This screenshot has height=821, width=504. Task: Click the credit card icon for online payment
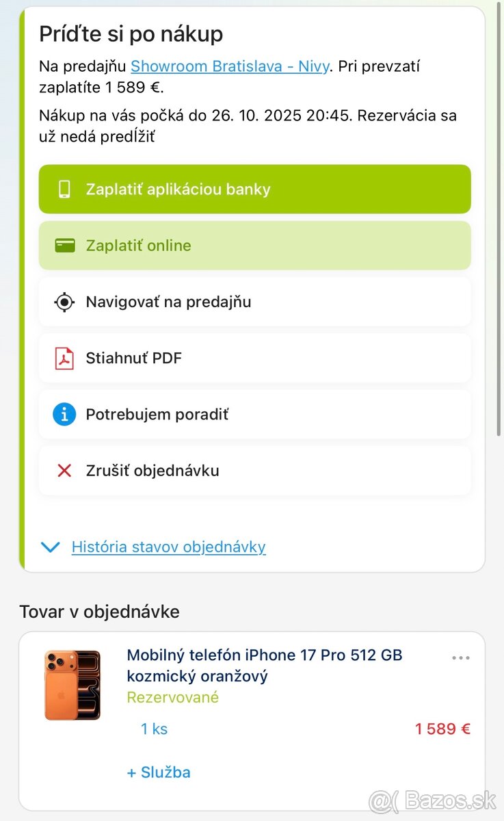pos(64,246)
